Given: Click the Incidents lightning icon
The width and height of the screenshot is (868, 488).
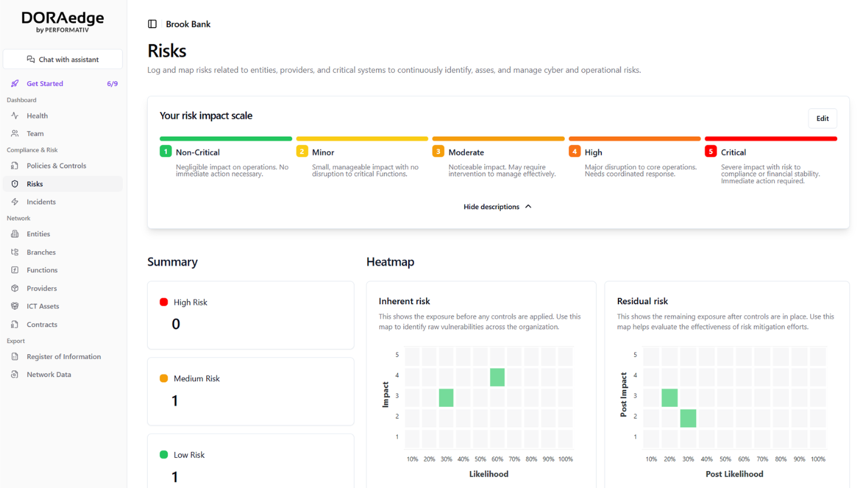Looking at the screenshot, I should (x=14, y=201).
